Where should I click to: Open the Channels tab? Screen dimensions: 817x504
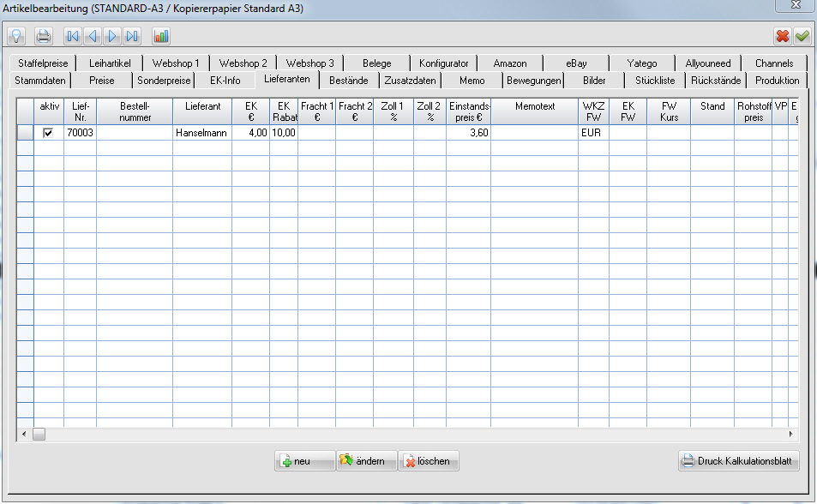[774, 63]
